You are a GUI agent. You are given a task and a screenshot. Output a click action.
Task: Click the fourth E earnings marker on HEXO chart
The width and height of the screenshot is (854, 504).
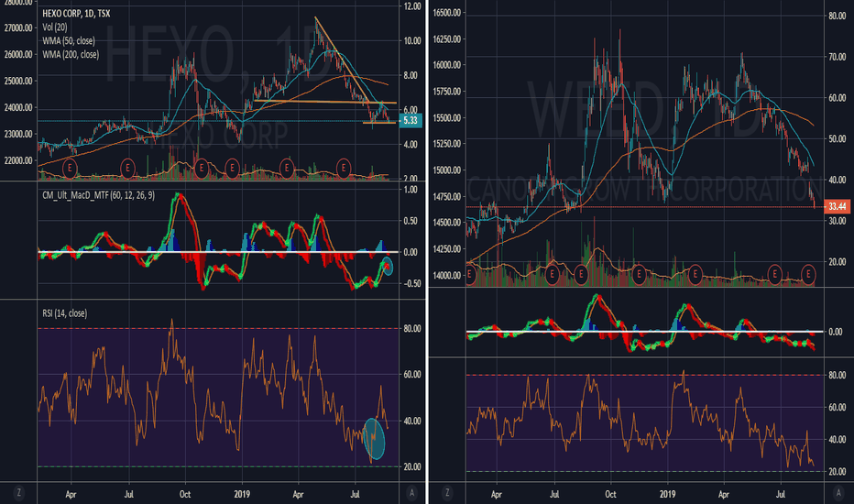pos(233,169)
